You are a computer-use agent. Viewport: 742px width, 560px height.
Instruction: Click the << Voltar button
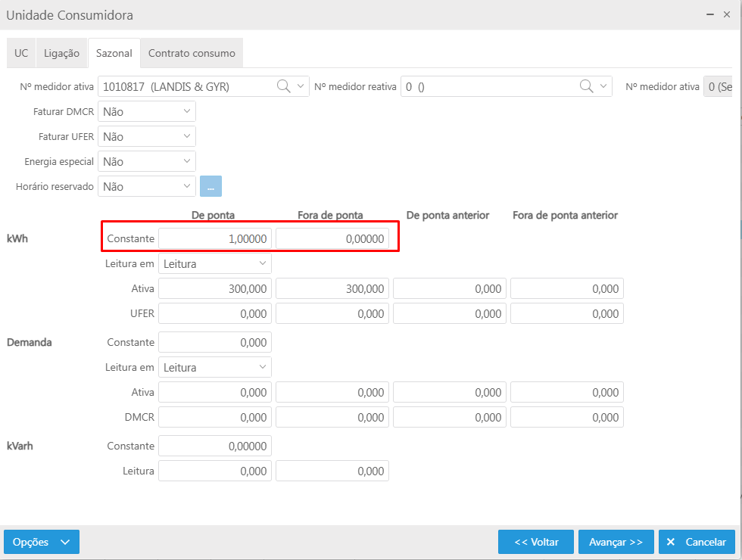536,542
